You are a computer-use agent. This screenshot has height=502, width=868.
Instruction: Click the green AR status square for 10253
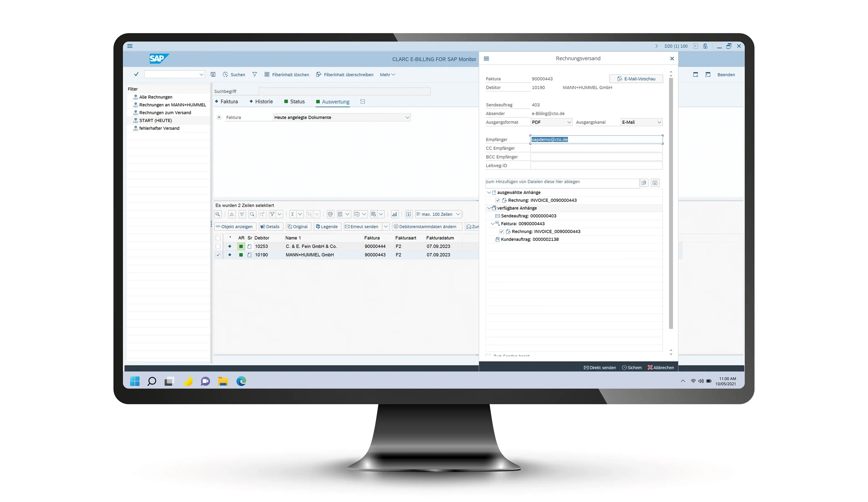pos(241,247)
